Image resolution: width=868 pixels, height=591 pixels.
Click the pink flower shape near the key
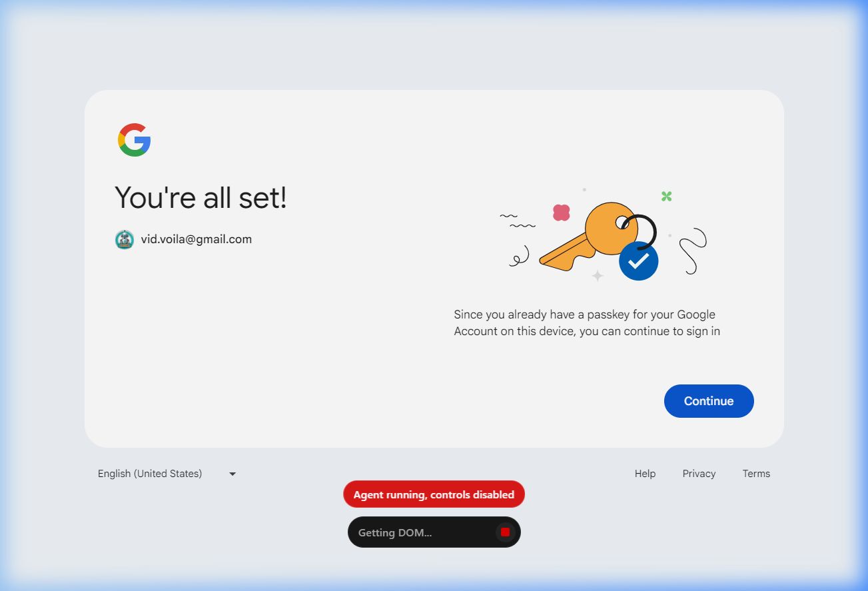(562, 213)
